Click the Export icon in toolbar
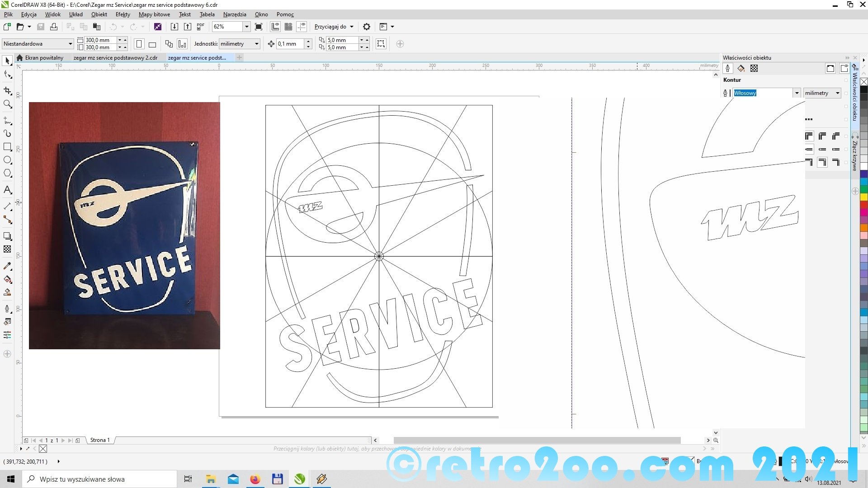The height and width of the screenshot is (488, 868). [x=187, y=27]
